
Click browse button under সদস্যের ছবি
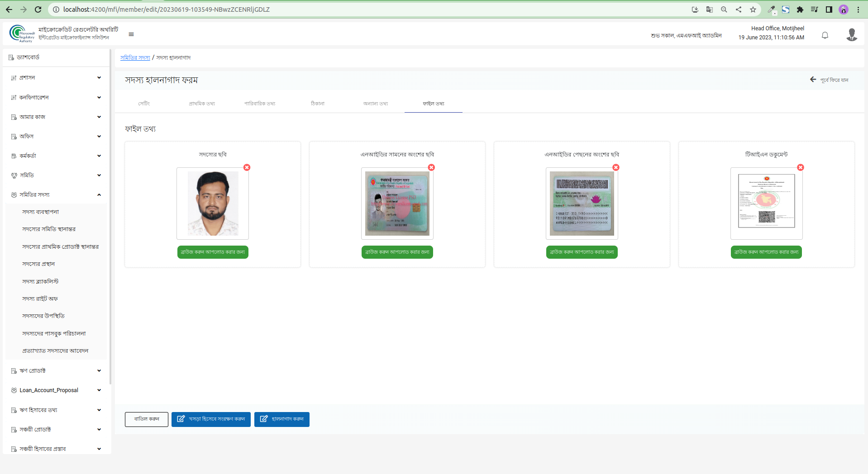[x=213, y=252]
